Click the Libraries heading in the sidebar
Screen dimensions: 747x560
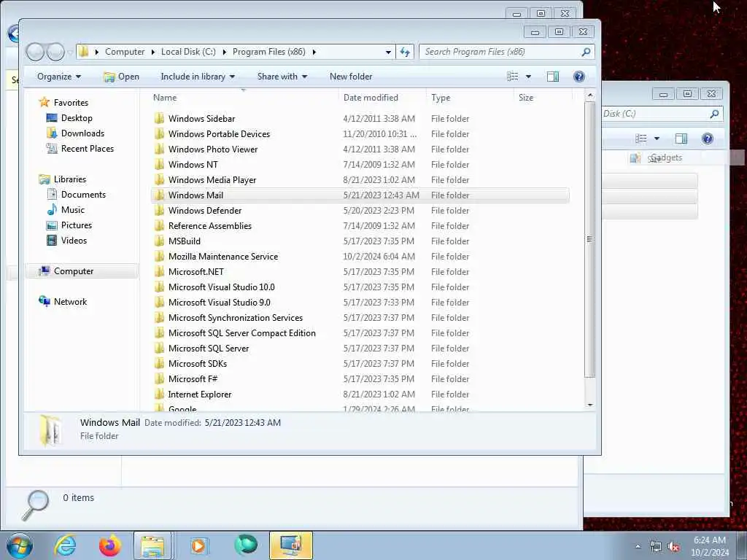(69, 179)
